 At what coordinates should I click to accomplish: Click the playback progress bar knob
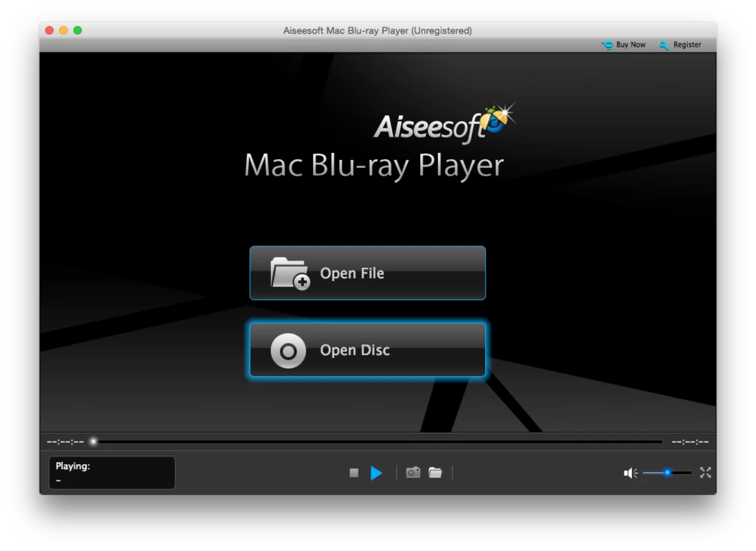94,441
